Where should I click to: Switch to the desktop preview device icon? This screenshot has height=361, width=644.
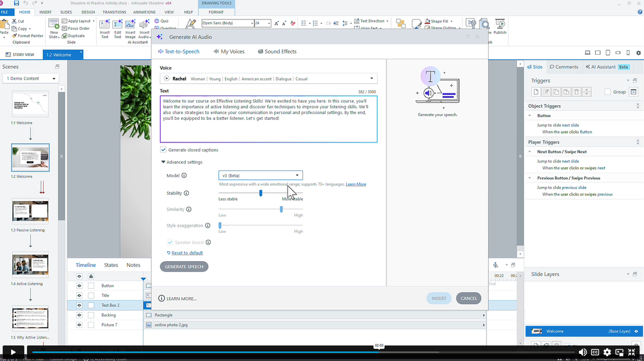[588, 53]
